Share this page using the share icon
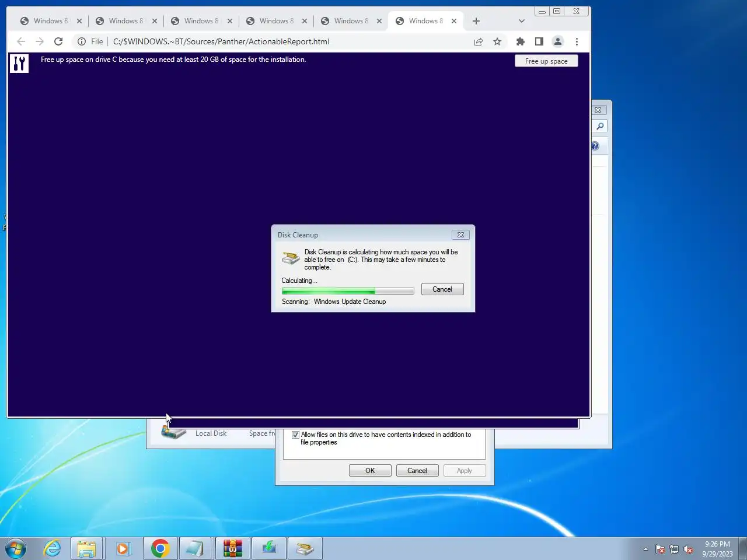747x560 pixels. tap(479, 41)
